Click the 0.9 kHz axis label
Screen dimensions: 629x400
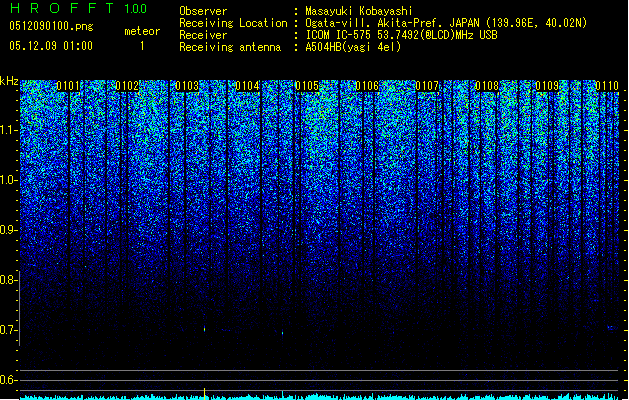coord(8,230)
